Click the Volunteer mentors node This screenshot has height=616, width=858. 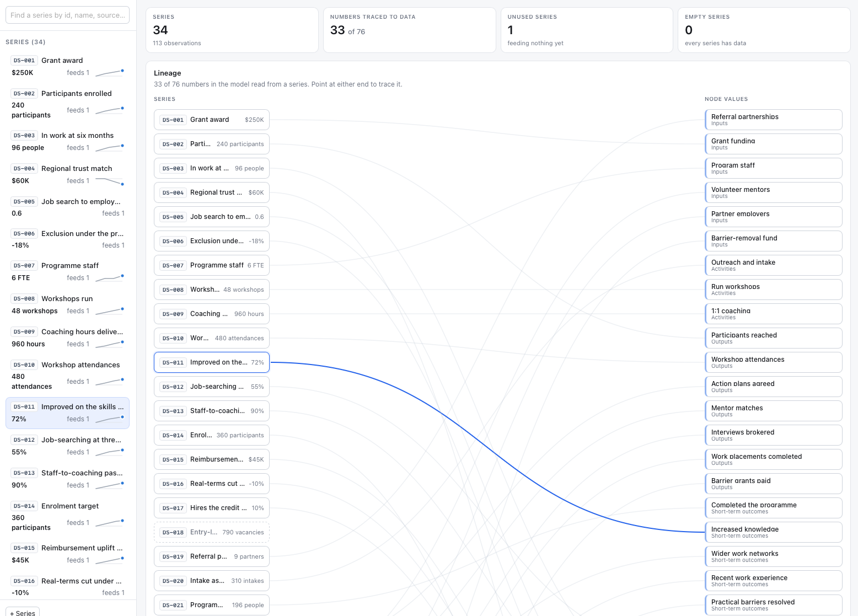774,192
